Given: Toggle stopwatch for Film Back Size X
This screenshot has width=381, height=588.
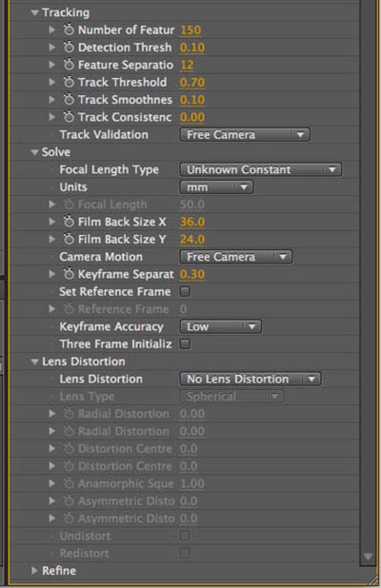Looking at the screenshot, I should click(69, 222).
